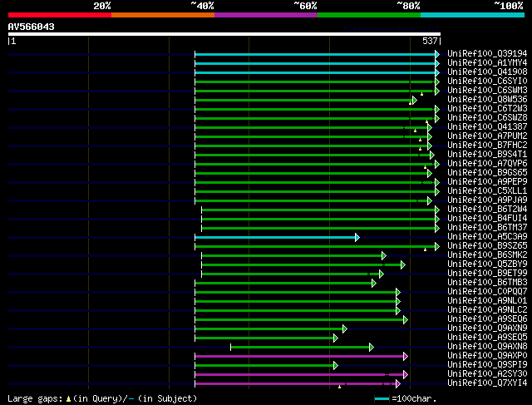
Task: Click the arrowhead ending the Q8W536 alignment
Action: click(415, 100)
